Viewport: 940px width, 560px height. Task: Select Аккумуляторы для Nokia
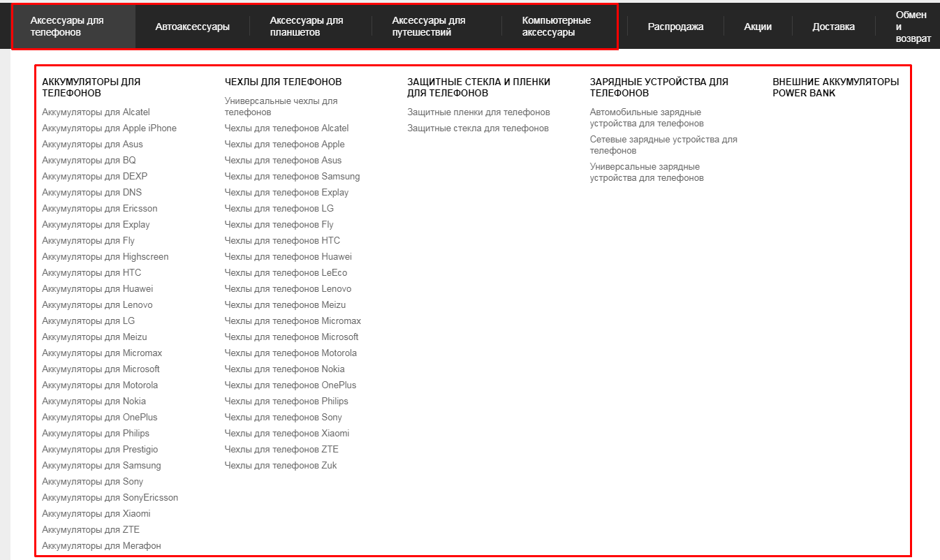click(94, 401)
